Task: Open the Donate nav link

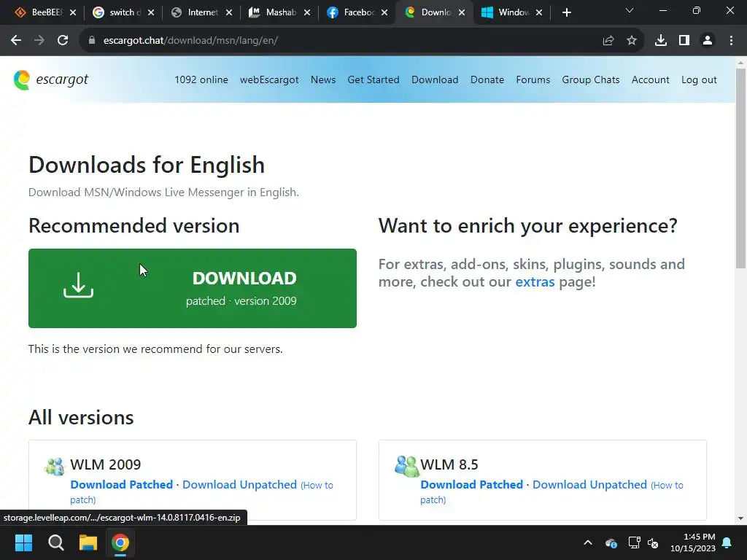Action: point(487,80)
